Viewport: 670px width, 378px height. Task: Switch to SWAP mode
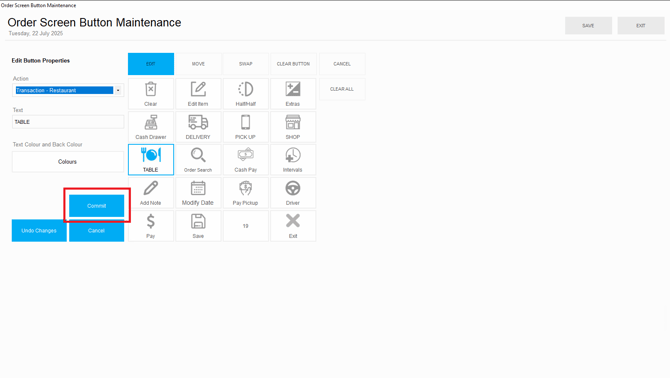pyautogui.click(x=246, y=64)
